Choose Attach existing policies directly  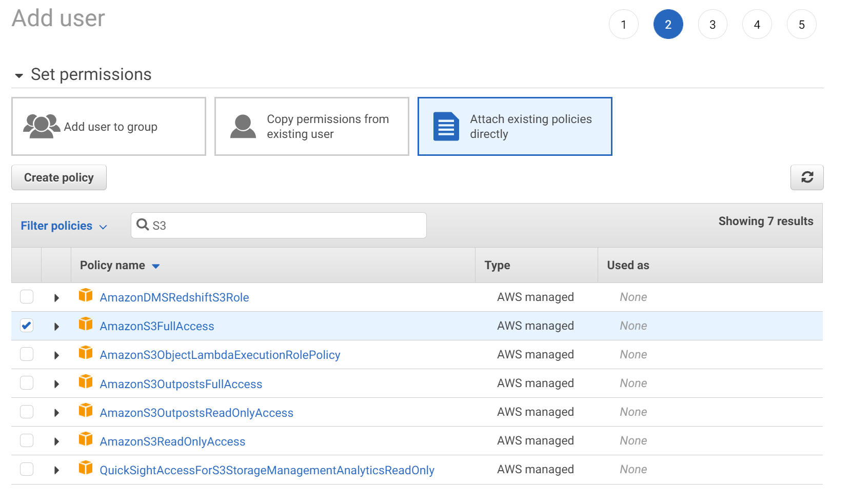[x=515, y=126]
